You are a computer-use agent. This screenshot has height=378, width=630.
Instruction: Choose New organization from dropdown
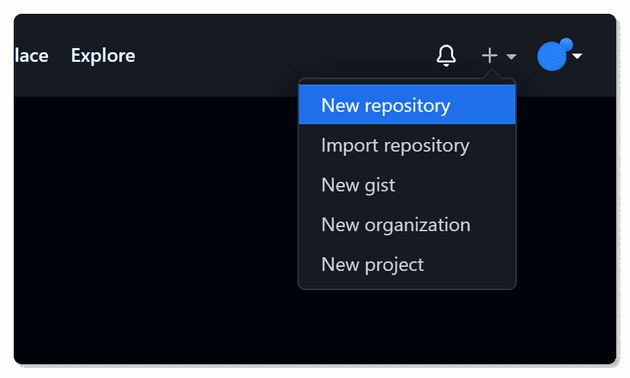coord(407,225)
